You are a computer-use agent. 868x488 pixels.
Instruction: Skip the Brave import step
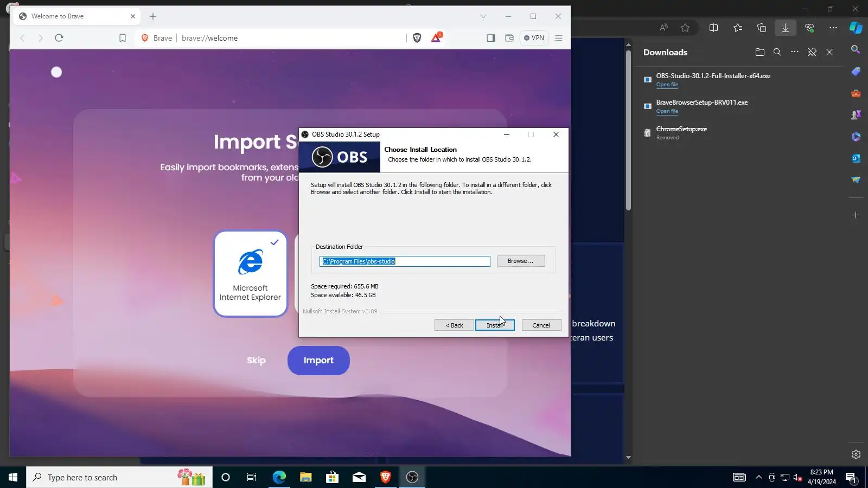point(256,361)
